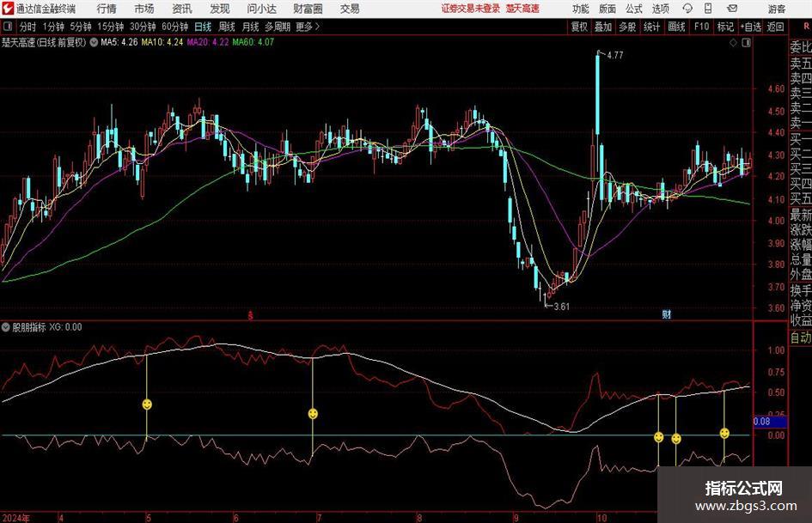Open the 行情 menu
The image size is (812, 523).
click(107, 9)
